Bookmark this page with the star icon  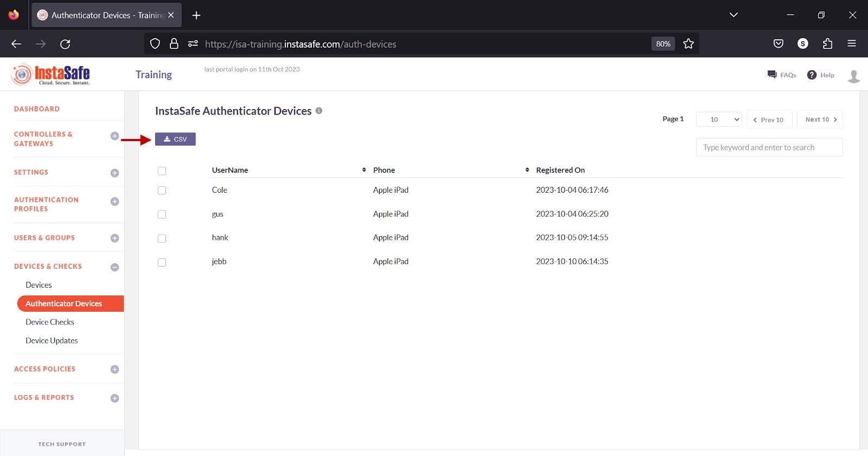[688, 44]
